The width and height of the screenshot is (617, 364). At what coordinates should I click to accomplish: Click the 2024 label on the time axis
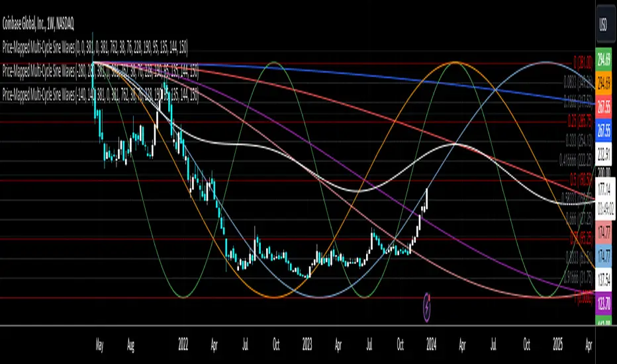tap(431, 345)
